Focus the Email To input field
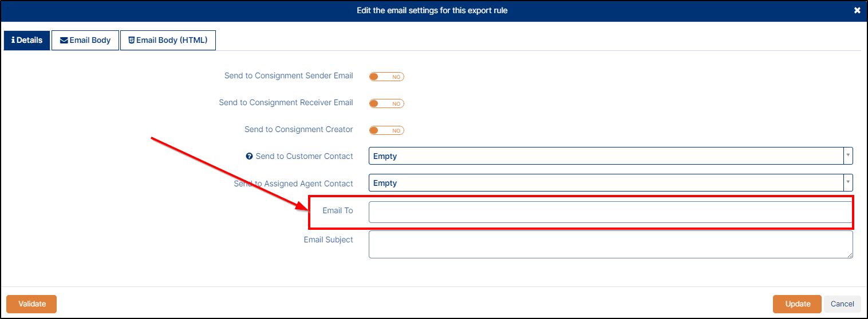The image size is (868, 319). point(610,212)
